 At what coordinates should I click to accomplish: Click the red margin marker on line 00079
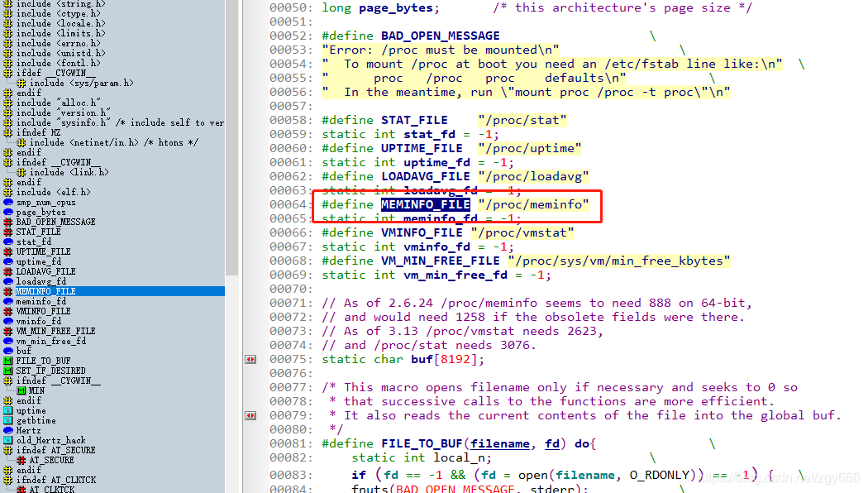click(x=250, y=415)
